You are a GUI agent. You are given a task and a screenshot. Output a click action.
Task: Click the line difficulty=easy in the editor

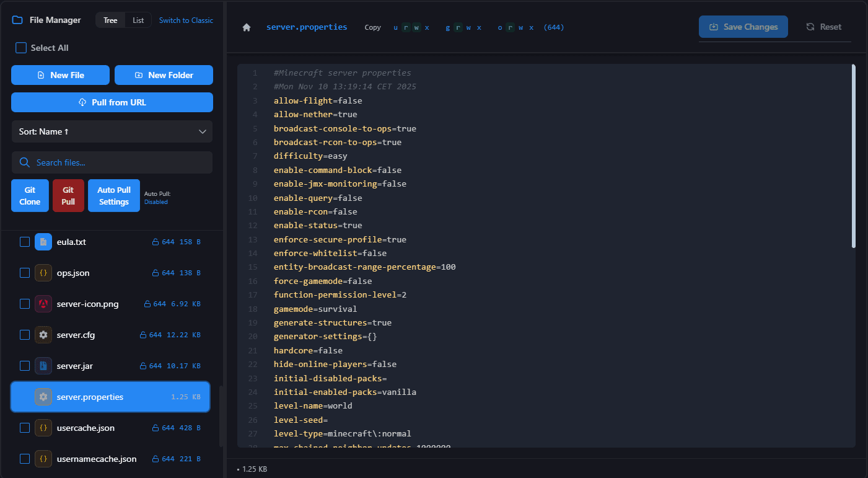[310, 156]
